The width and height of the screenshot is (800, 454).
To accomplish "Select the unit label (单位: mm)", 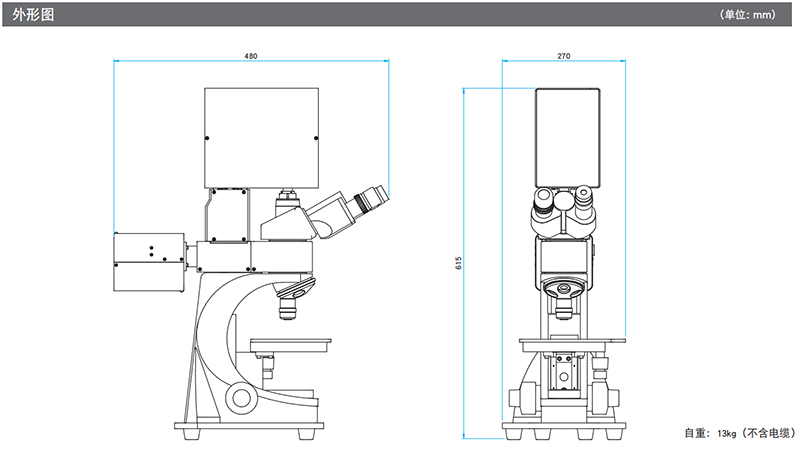I will (x=754, y=15).
